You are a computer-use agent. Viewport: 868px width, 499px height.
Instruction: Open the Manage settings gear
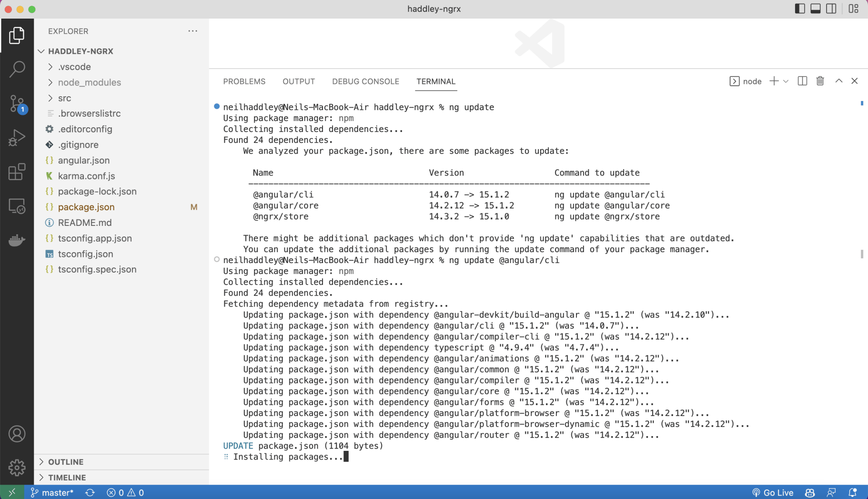pyautogui.click(x=17, y=468)
